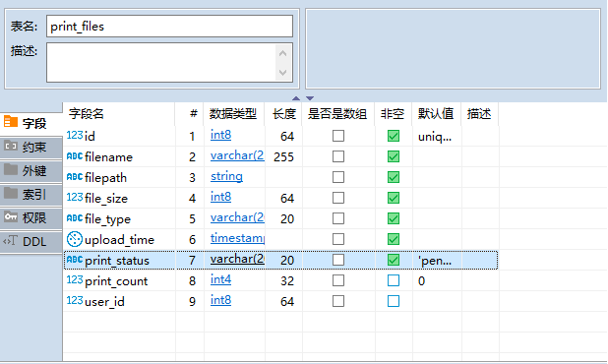Click the 表名 field containing print_files

coord(169,26)
